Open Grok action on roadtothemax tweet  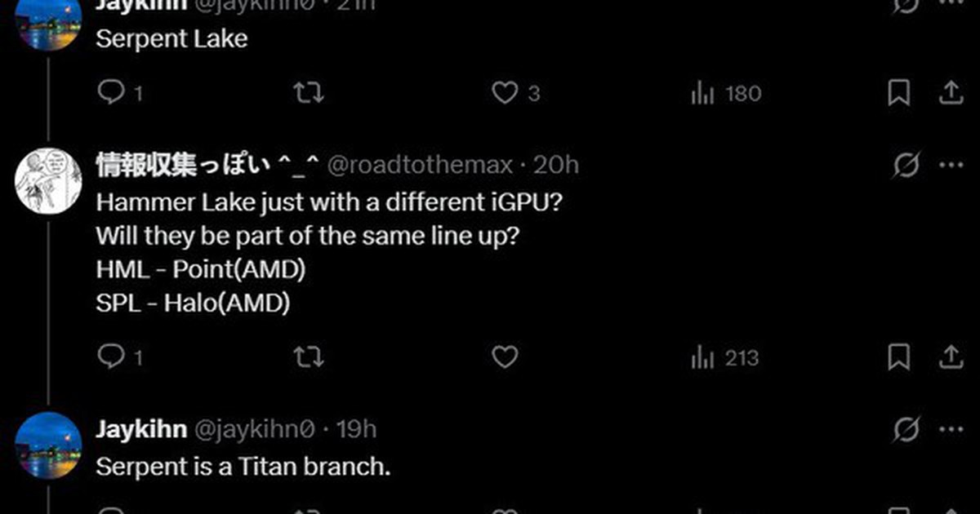[x=905, y=166]
